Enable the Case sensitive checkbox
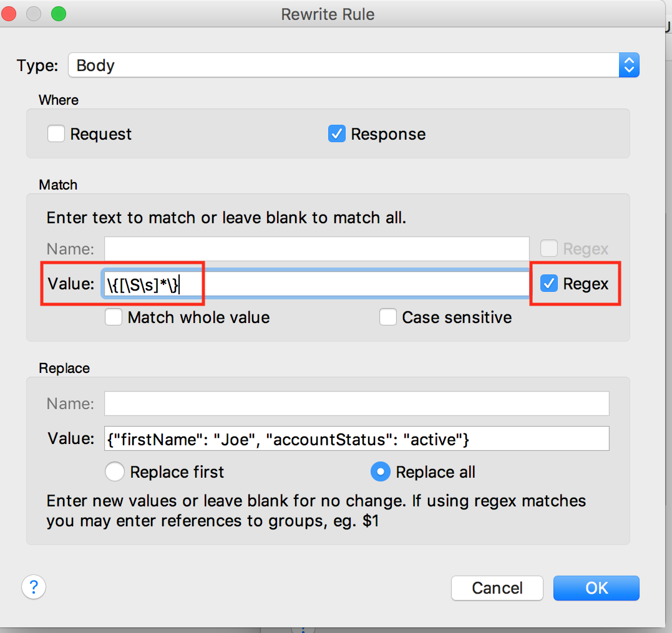Image resolution: width=672 pixels, height=633 pixels. click(x=388, y=317)
